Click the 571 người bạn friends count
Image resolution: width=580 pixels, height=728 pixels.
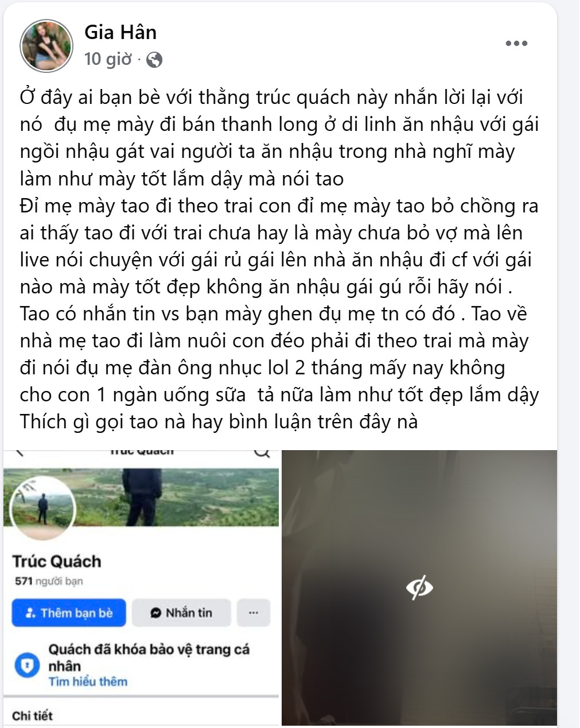tap(49, 581)
